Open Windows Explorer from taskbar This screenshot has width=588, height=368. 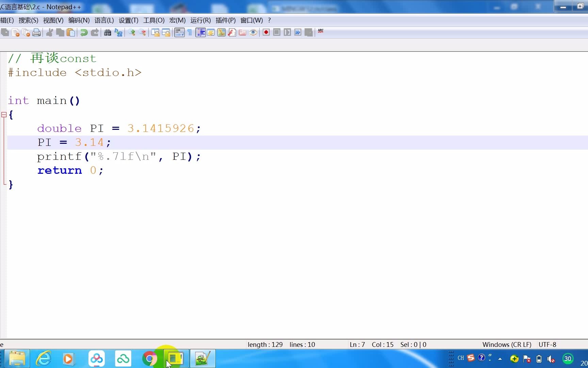pos(17,359)
